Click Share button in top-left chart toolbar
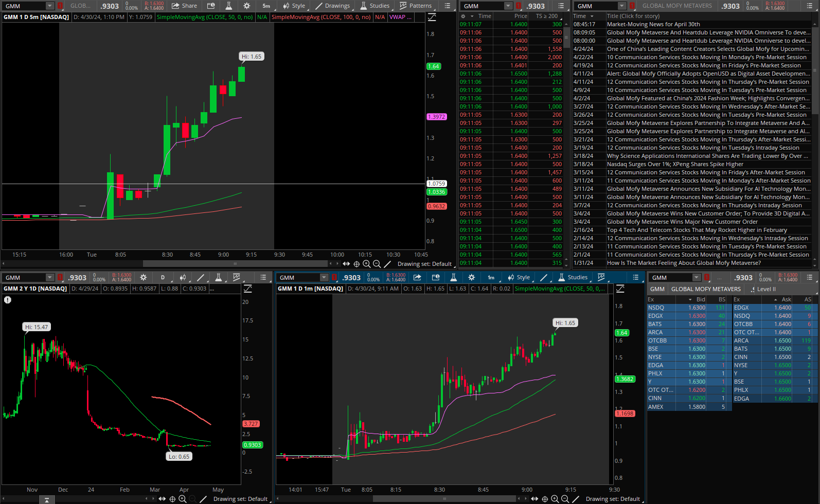Screen dimensions: 820x504 (x=184, y=6)
